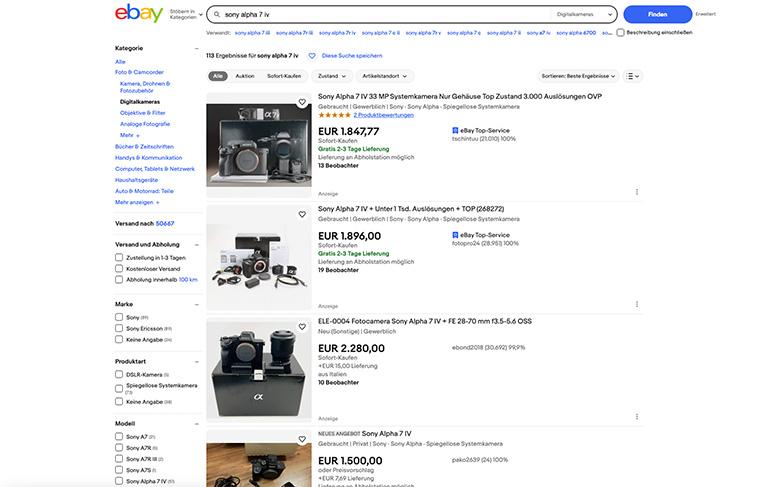Viewport: 770px width, 487px height.
Task: Check Kostenloser Versand filter
Action: [119, 269]
